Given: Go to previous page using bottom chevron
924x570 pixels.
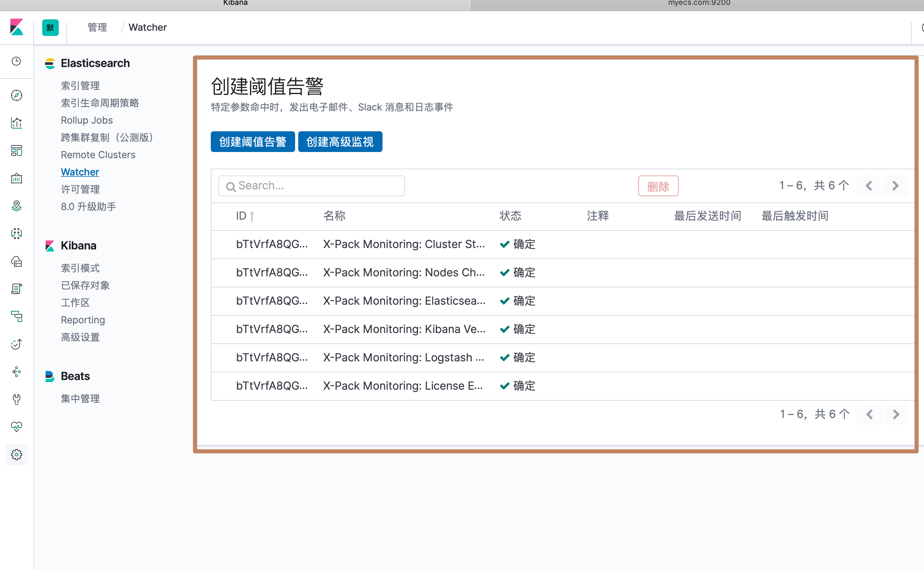Looking at the screenshot, I should click(869, 414).
